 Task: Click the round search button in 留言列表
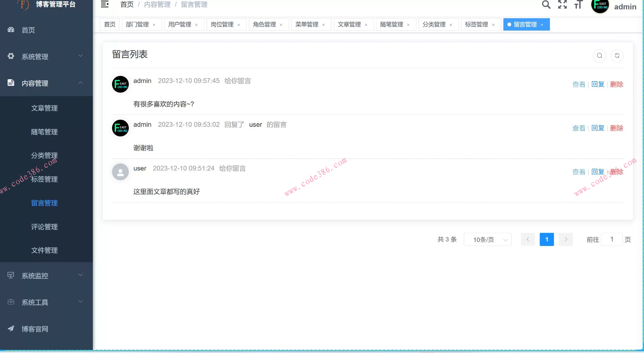pos(599,56)
